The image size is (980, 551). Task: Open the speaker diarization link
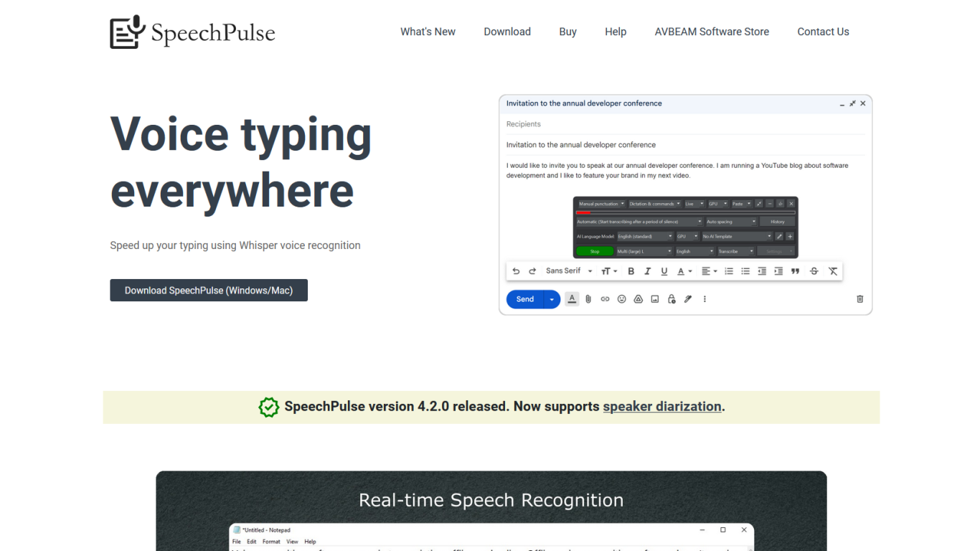(x=661, y=406)
